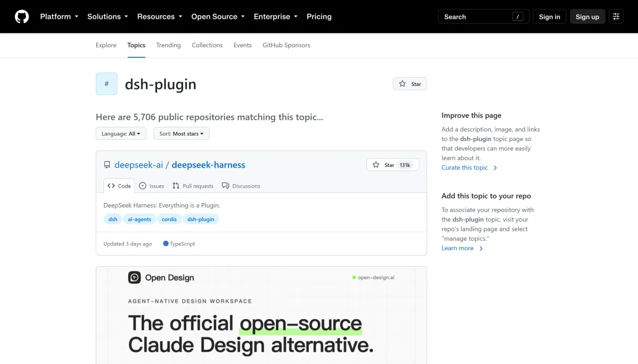Click the open-design.ai label in preview
The image size is (638, 364).
point(373,277)
